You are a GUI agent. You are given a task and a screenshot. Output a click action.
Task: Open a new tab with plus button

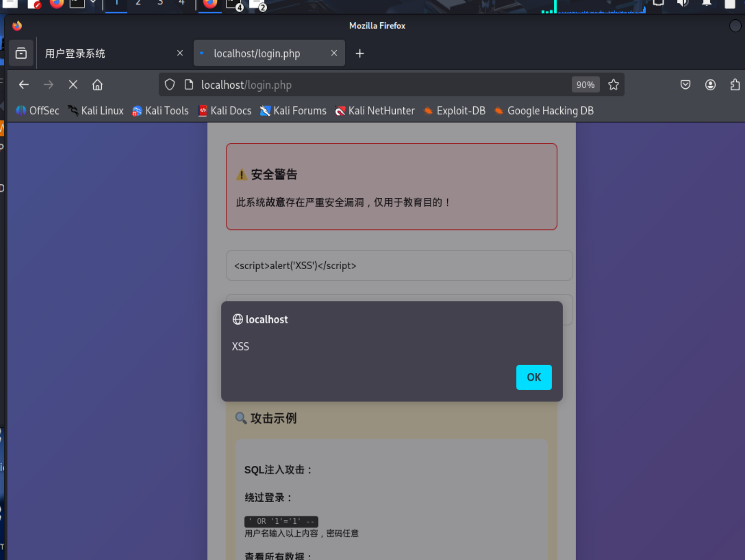(359, 54)
